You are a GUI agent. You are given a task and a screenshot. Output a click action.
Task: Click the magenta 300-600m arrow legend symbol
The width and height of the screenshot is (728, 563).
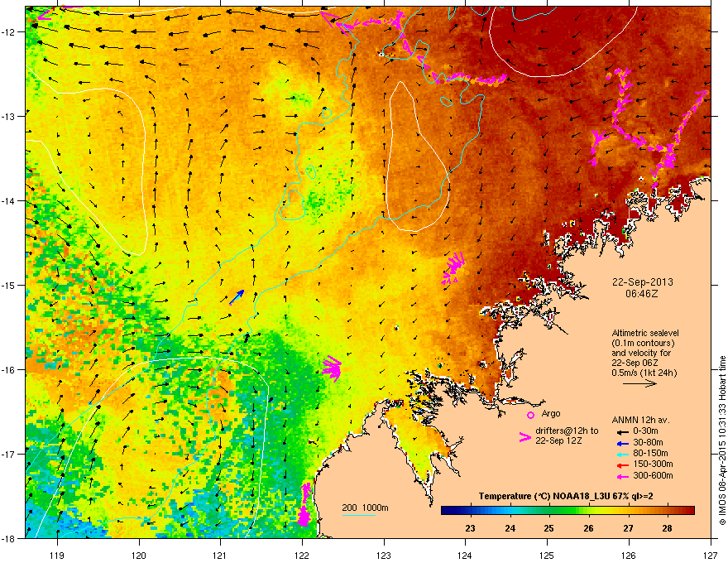tap(622, 476)
